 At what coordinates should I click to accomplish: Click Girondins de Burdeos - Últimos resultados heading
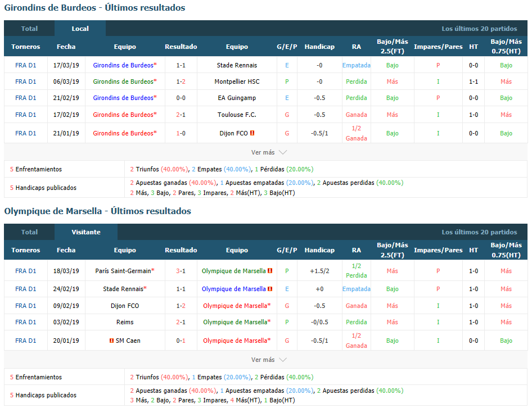(94, 7)
